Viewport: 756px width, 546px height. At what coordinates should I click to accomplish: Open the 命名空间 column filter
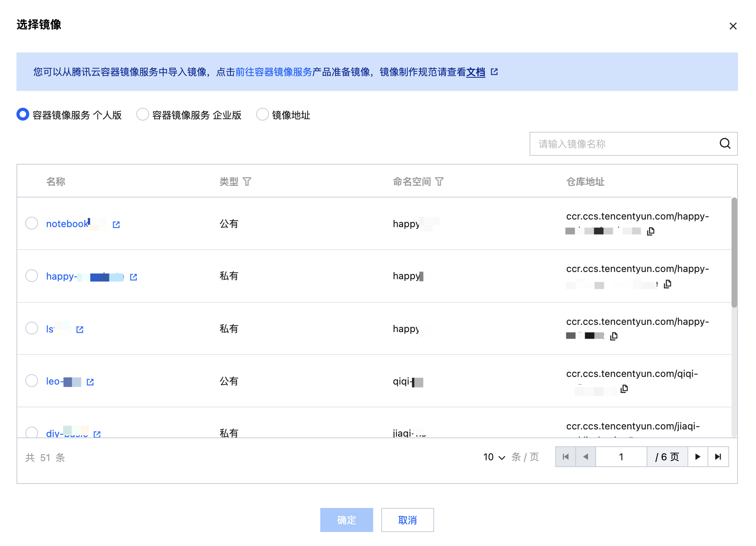439,182
